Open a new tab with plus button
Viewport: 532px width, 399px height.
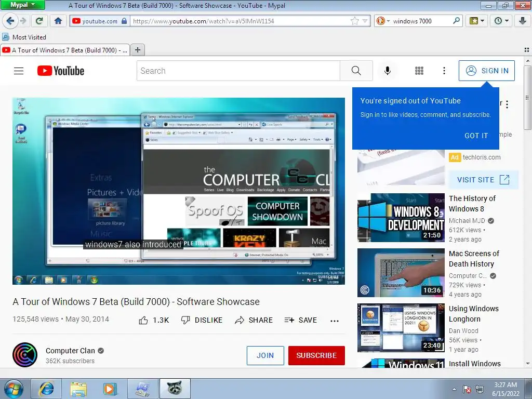pyautogui.click(x=137, y=50)
